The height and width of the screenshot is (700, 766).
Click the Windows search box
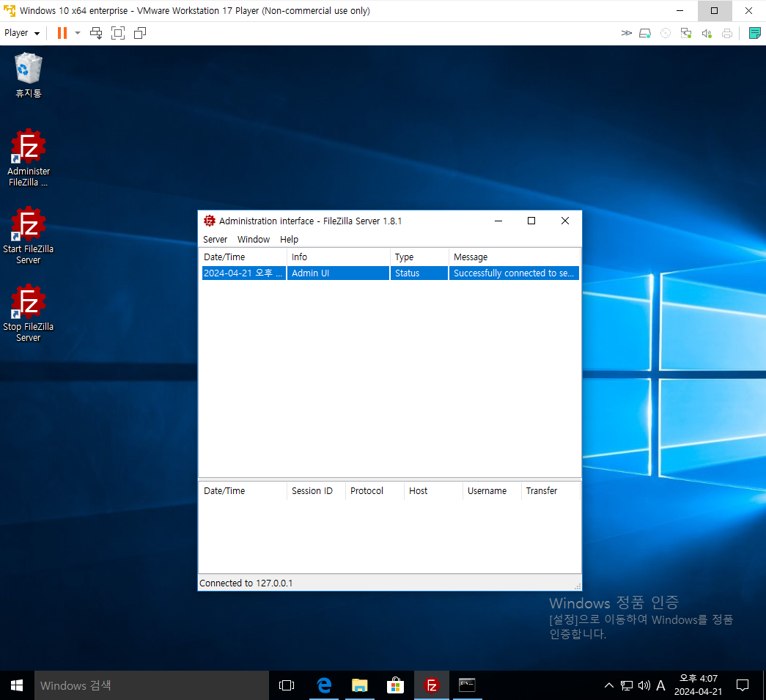coord(152,685)
